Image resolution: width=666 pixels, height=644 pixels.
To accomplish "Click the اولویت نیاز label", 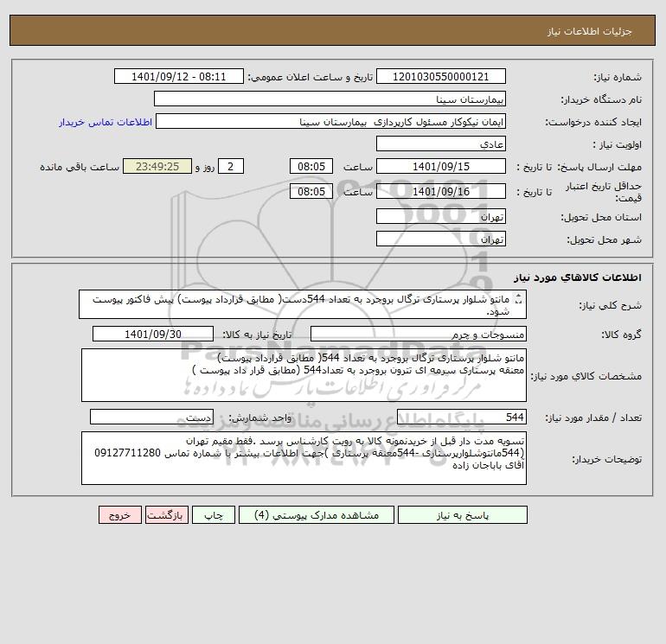I will 618,144.
